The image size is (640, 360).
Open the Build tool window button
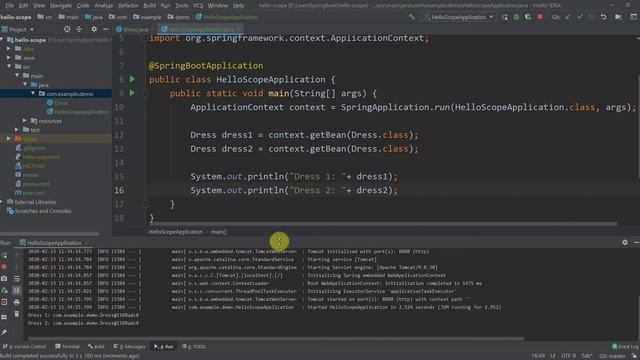coord(96,347)
